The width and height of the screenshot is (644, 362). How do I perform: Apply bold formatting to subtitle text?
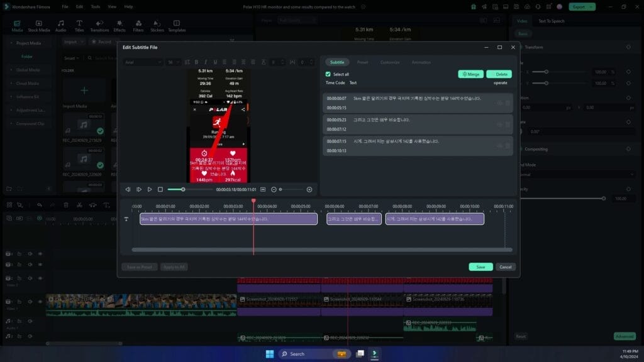point(196,62)
